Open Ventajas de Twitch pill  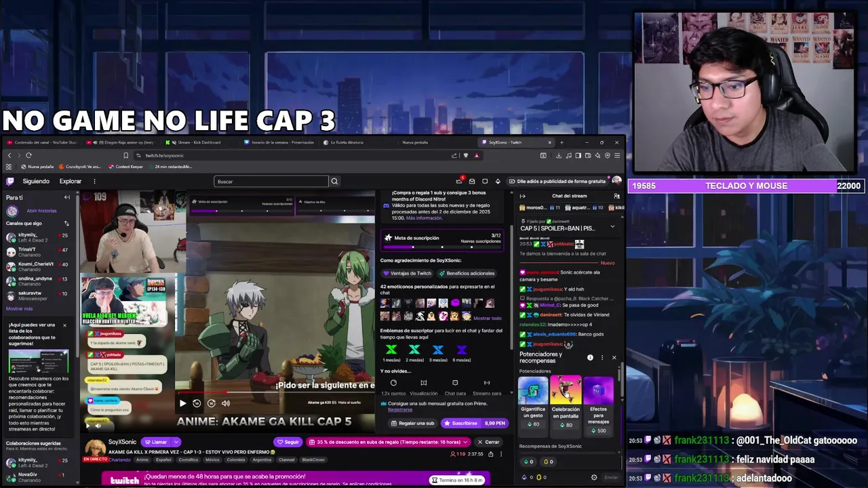408,273
